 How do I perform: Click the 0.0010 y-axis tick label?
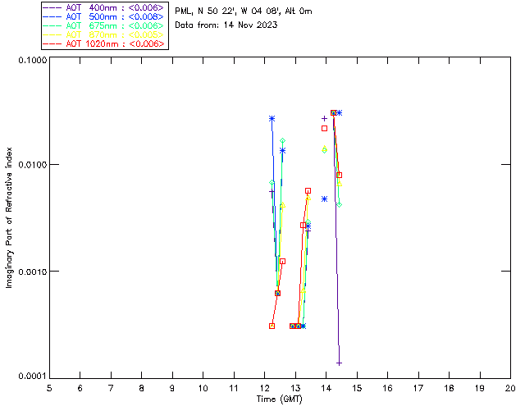[x=33, y=272]
